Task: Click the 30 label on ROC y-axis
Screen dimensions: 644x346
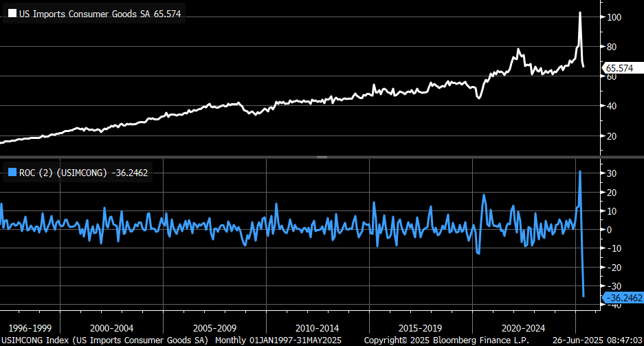Action: pyautogui.click(x=612, y=173)
